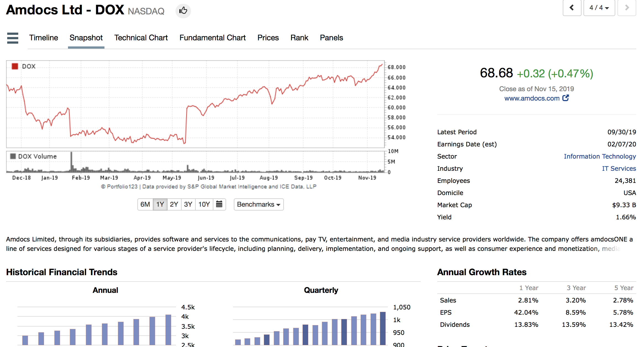Click the red DOX legend marker

15,66
